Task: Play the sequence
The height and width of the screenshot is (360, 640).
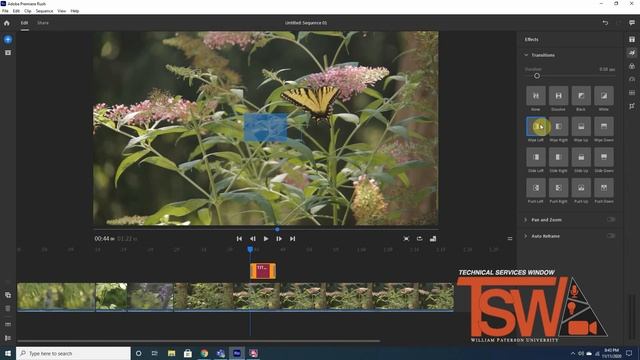Action: [266, 239]
